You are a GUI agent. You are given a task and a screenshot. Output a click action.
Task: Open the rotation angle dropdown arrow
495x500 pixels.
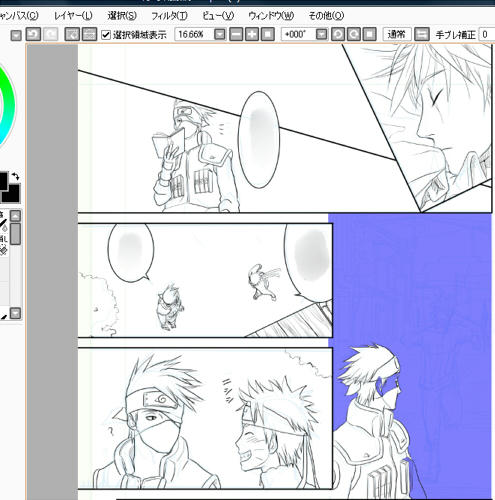click(321, 34)
